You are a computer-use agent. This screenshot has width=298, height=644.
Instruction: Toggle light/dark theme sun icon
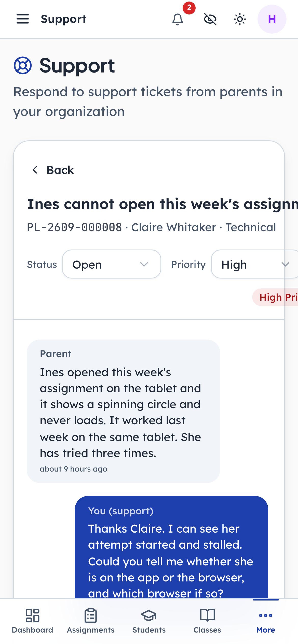tap(240, 19)
